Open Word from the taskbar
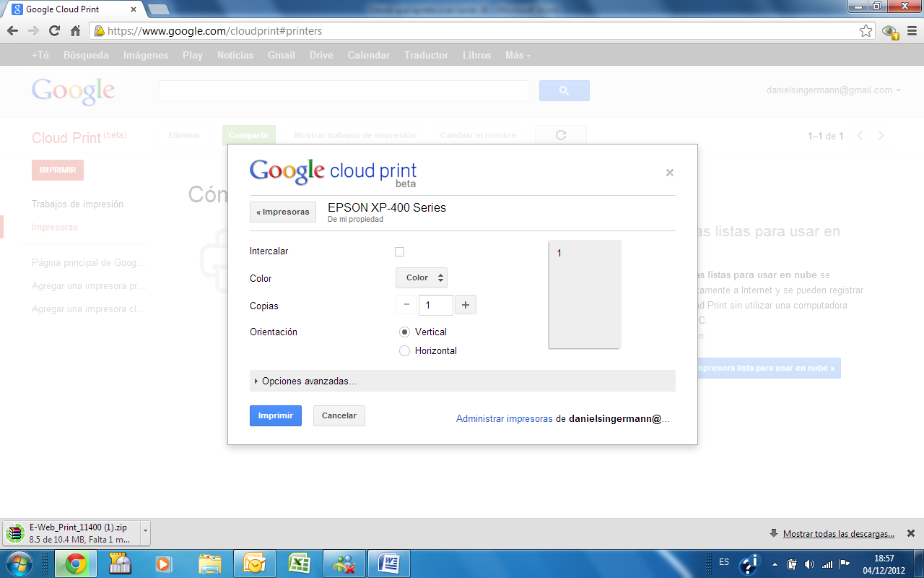The image size is (924, 578). [388, 564]
